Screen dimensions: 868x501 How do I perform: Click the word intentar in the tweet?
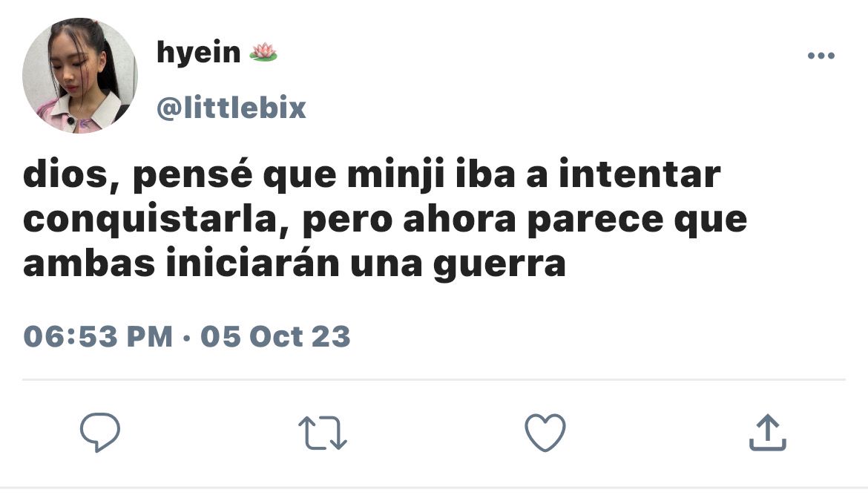point(640,174)
